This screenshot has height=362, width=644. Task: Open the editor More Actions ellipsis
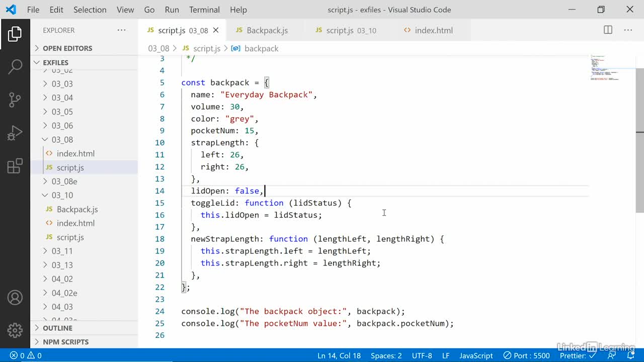pyautogui.click(x=628, y=30)
